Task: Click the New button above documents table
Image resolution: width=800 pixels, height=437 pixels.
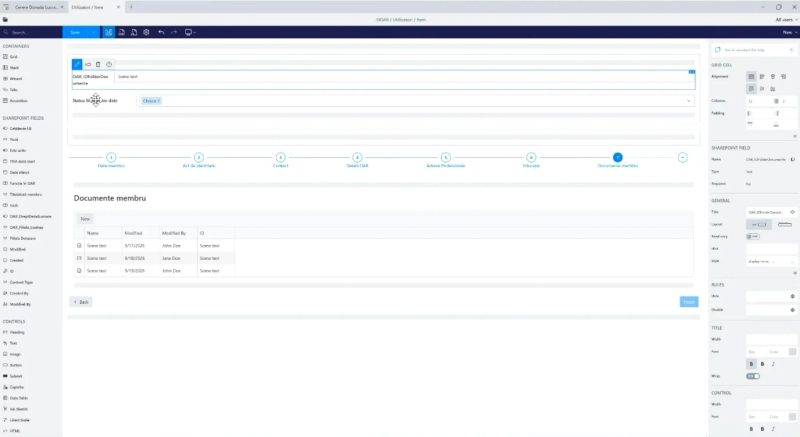Action: click(x=85, y=219)
